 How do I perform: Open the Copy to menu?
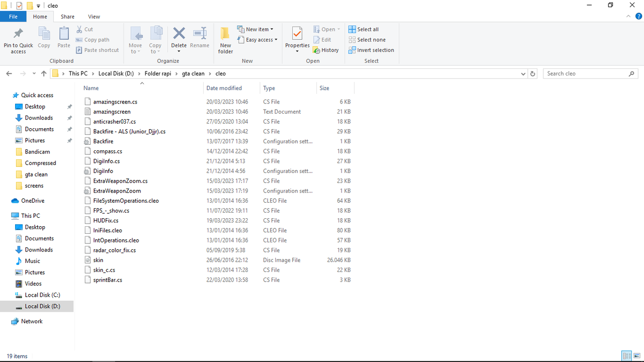point(155,41)
